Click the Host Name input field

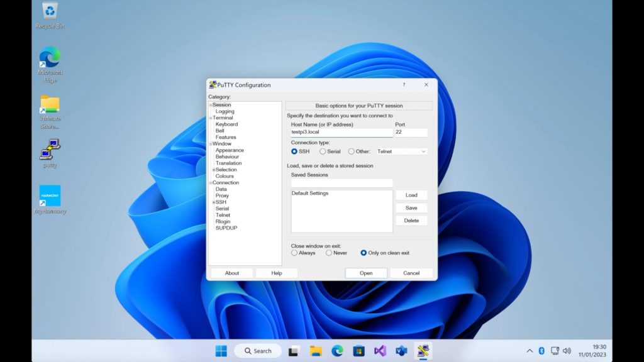point(341,132)
